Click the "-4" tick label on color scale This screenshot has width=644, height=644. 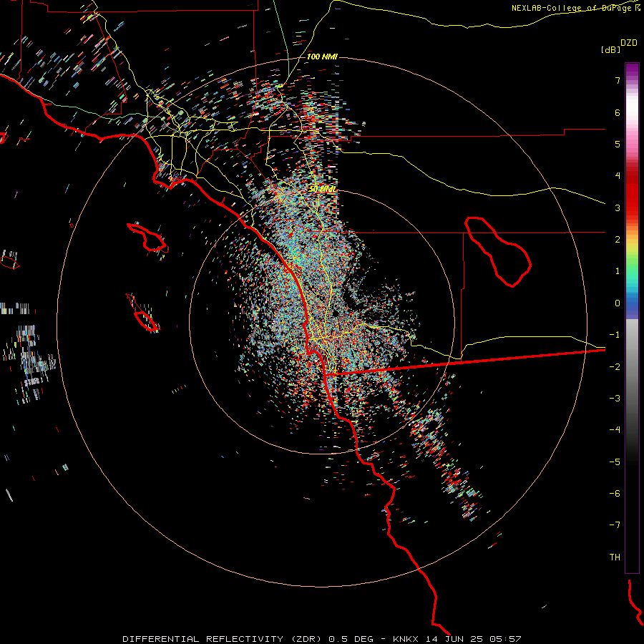tap(615, 429)
